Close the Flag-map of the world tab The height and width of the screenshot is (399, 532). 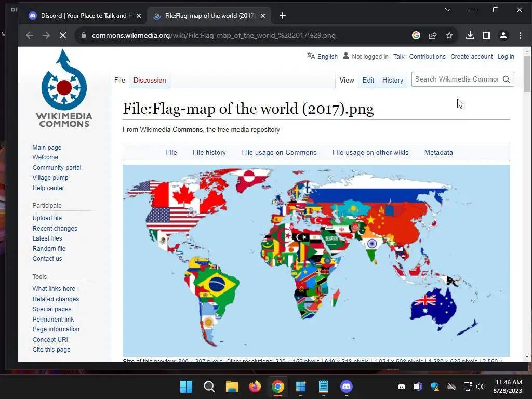(x=262, y=16)
